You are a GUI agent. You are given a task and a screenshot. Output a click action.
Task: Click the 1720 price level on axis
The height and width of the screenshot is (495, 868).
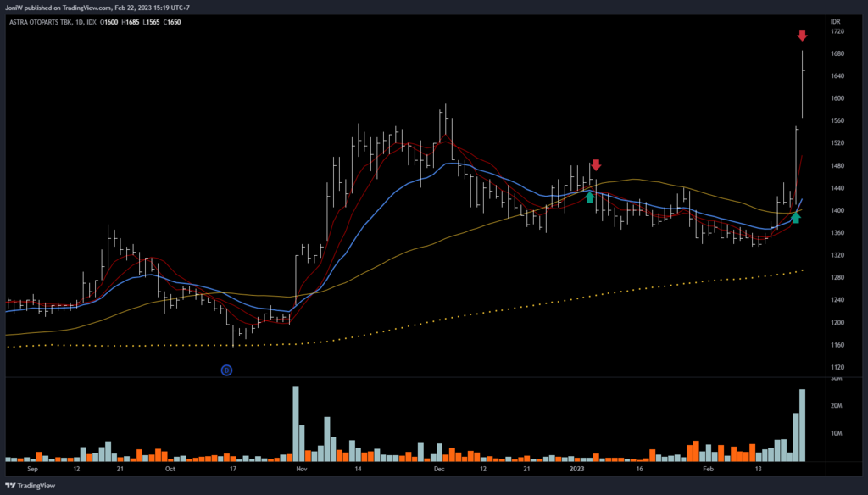[x=837, y=31]
